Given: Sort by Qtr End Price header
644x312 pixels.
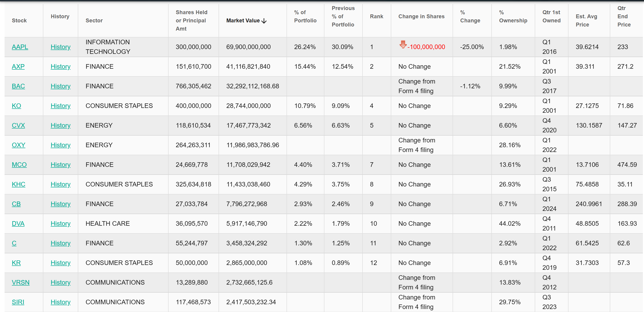Looking at the screenshot, I should click(624, 16).
